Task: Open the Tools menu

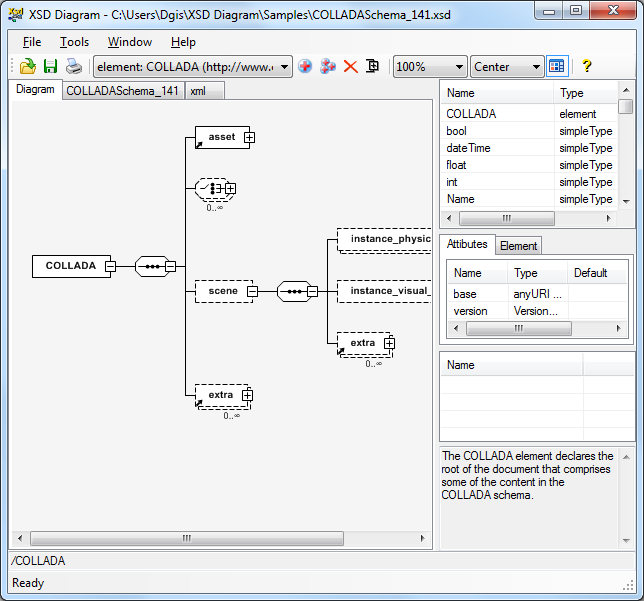Action: click(74, 42)
